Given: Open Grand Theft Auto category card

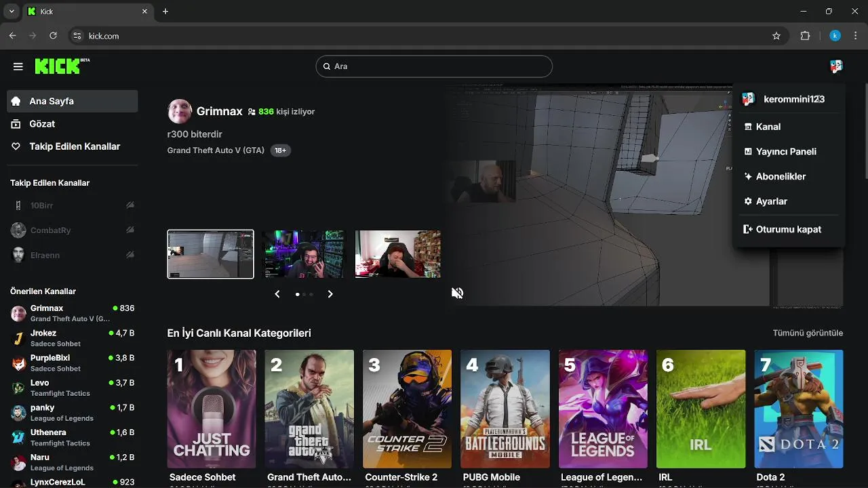Looking at the screenshot, I should coord(309,409).
